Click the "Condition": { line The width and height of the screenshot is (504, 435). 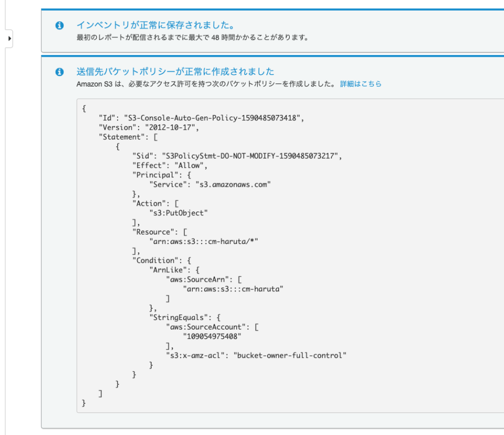(x=162, y=260)
